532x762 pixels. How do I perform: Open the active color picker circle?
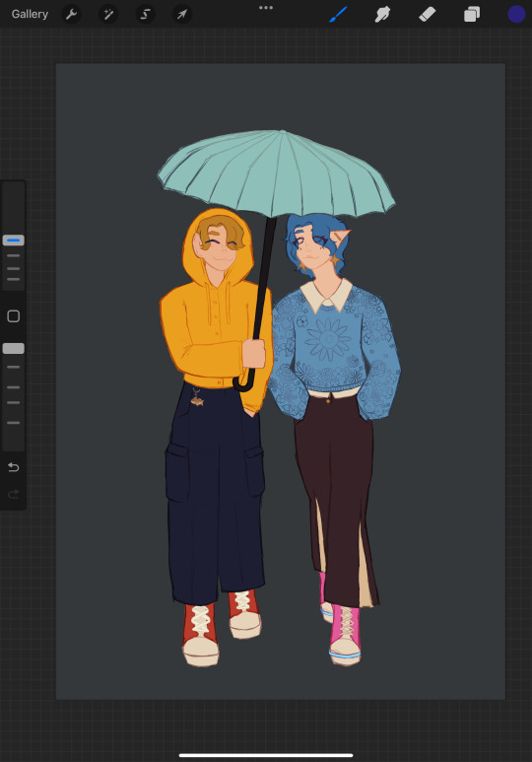tap(516, 14)
